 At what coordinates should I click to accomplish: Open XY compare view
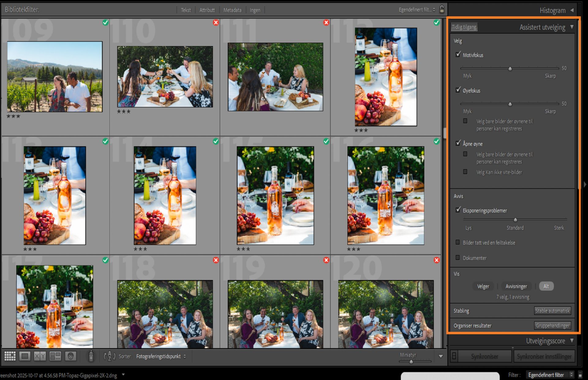tap(40, 356)
